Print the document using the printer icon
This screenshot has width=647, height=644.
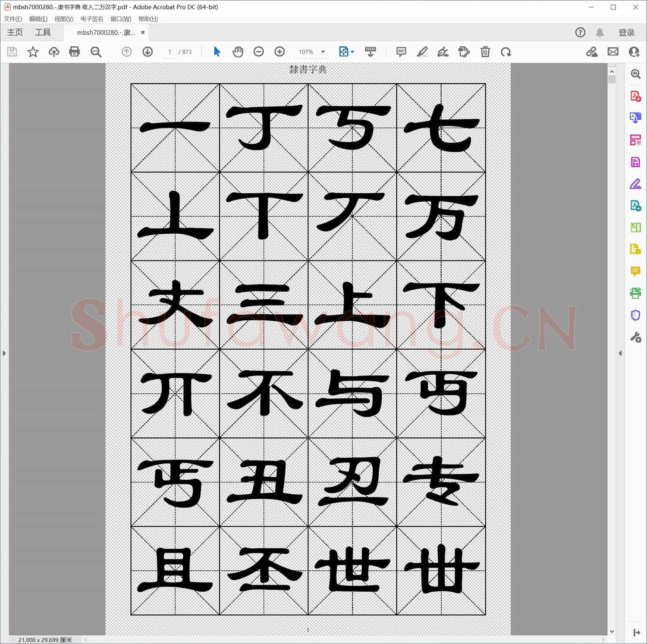[74, 52]
